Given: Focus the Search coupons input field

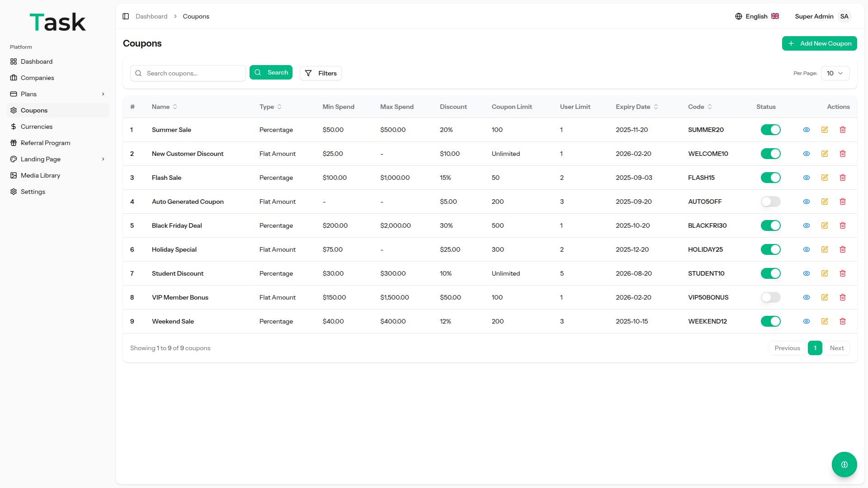Looking at the screenshot, I should [x=192, y=73].
